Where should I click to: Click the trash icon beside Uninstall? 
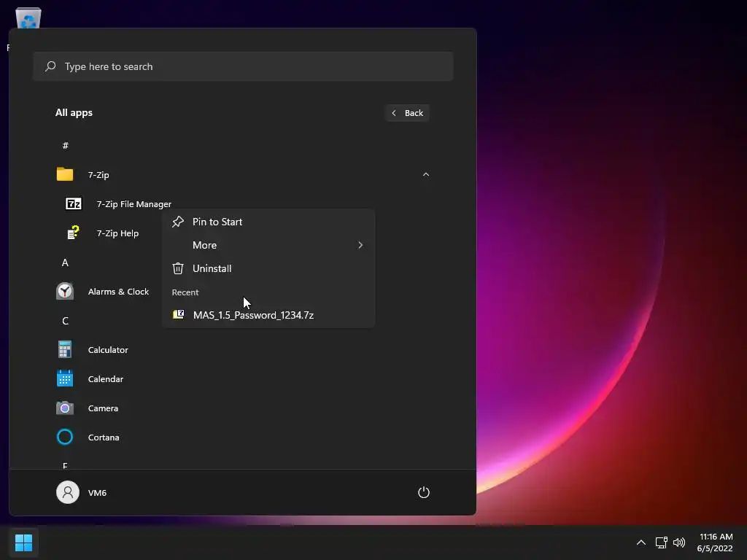coord(178,268)
